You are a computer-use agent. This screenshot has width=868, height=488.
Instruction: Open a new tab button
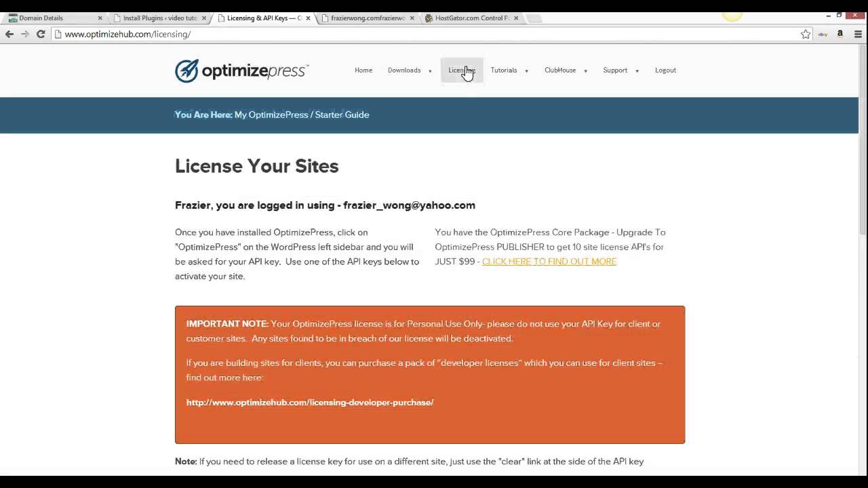(534, 18)
